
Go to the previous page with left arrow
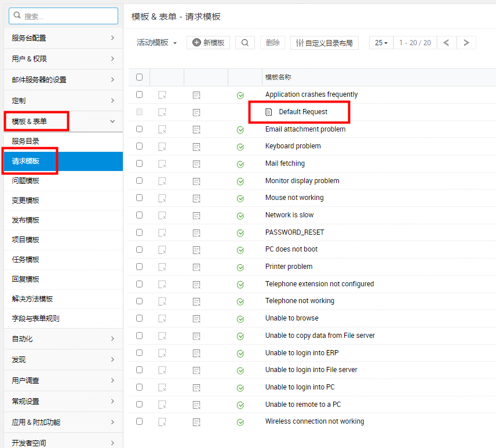pos(446,43)
